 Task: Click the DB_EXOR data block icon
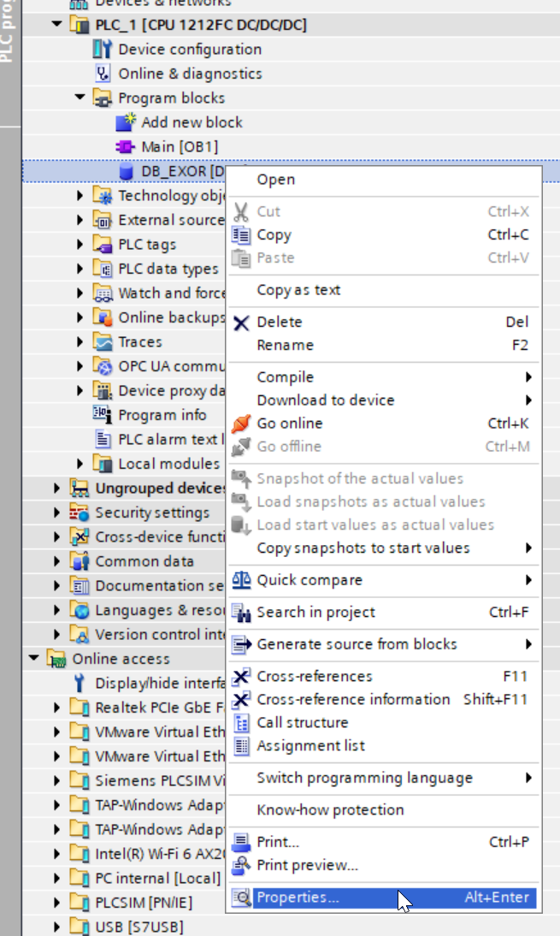(x=126, y=171)
